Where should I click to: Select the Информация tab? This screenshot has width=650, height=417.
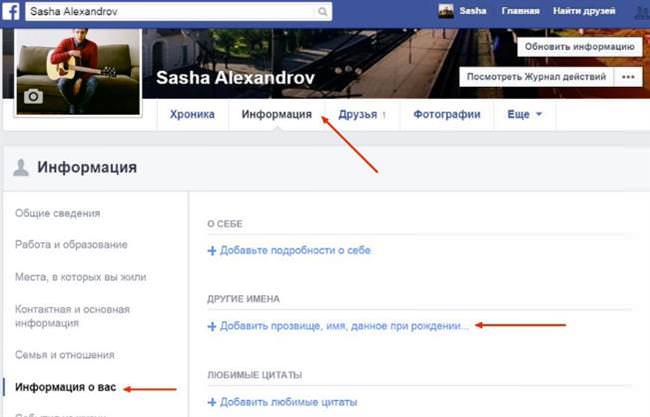[276, 114]
